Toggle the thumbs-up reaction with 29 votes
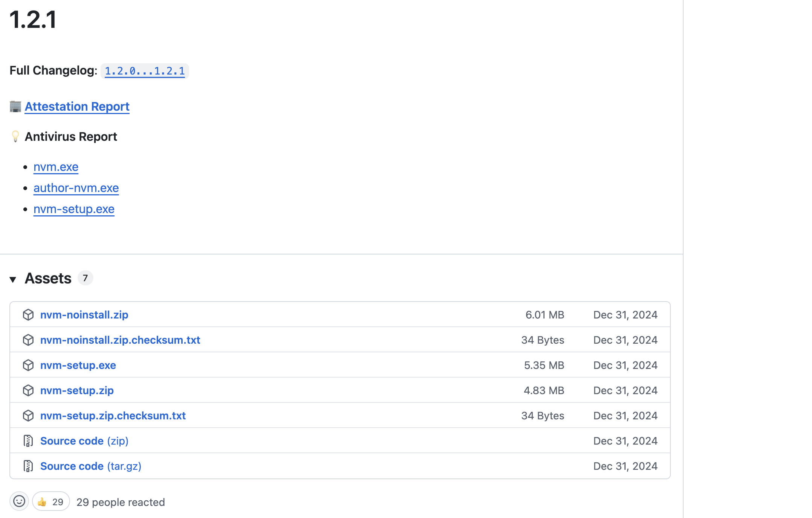This screenshot has height=518, width=812. 51,501
